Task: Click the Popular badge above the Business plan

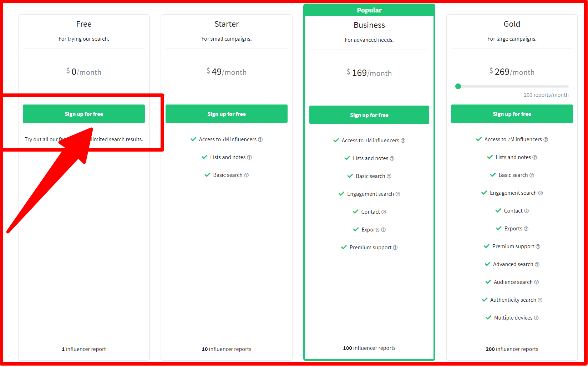Action: tap(369, 10)
